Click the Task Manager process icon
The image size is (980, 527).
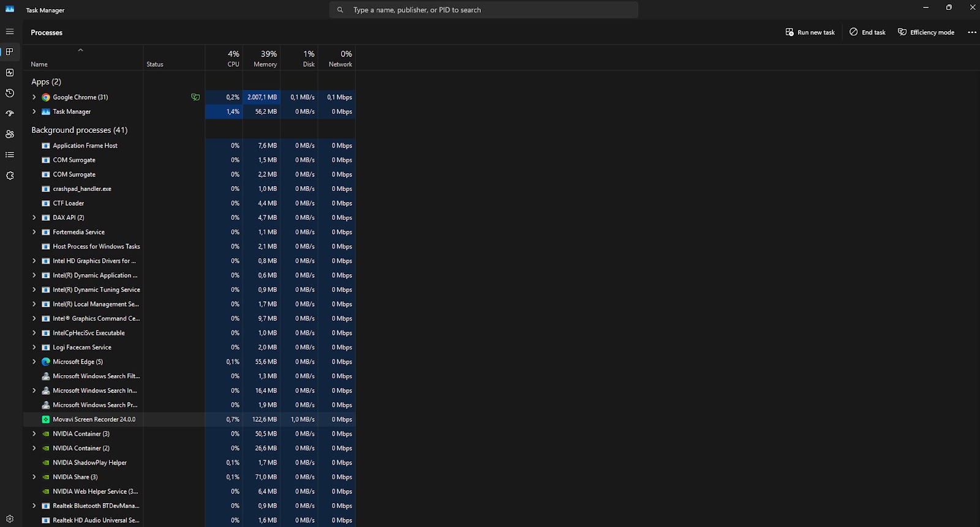[x=46, y=112]
